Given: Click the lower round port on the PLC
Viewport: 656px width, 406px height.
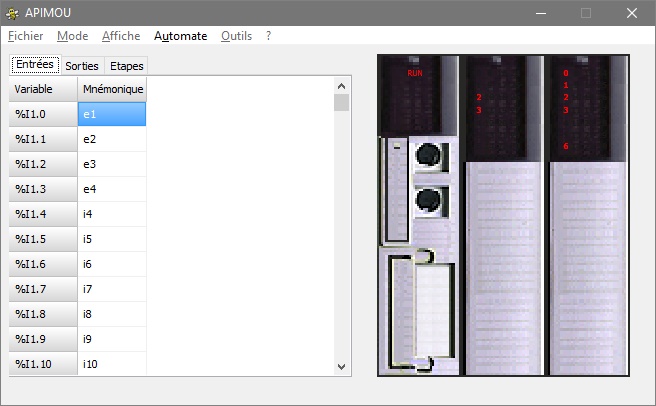Looking at the screenshot, I should click(x=430, y=200).
